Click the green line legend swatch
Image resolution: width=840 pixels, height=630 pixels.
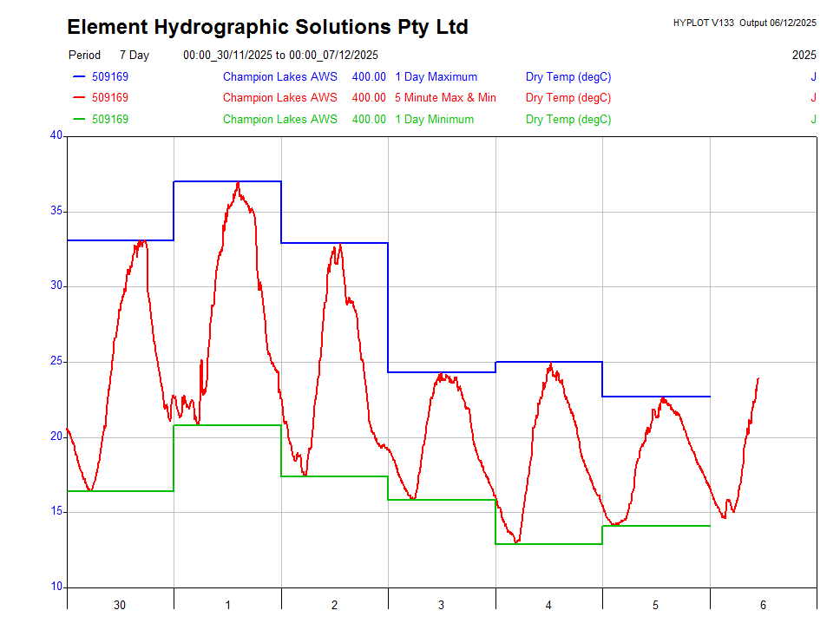tap(78, 120)
